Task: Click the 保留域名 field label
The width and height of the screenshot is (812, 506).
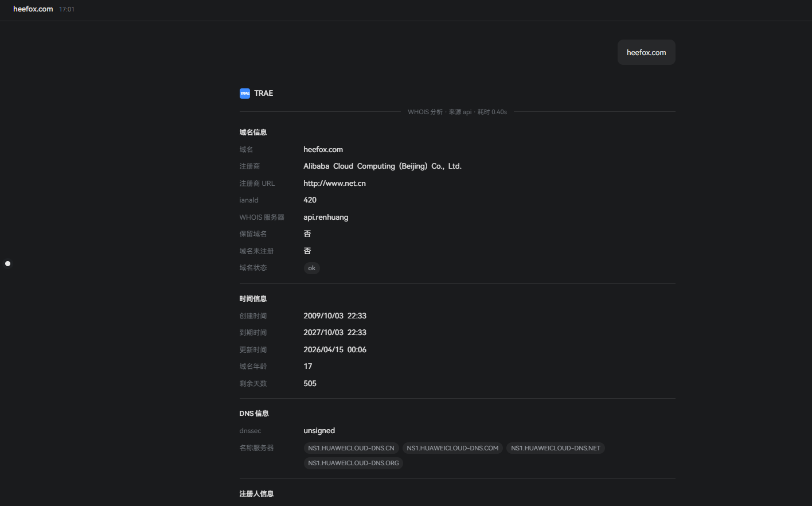Action: point(253,234)
